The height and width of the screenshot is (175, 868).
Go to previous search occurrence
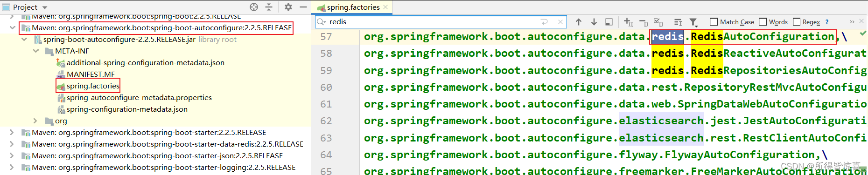(x=579, y=22)
